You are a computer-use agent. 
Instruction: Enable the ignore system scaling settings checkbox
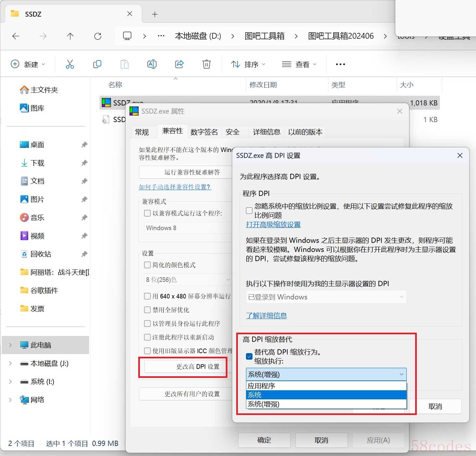pos(249,211)
